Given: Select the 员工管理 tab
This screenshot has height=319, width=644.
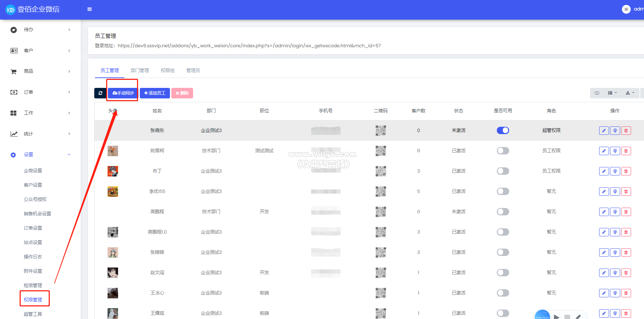Looking at the screenshot, I should [x=110, y=70].
